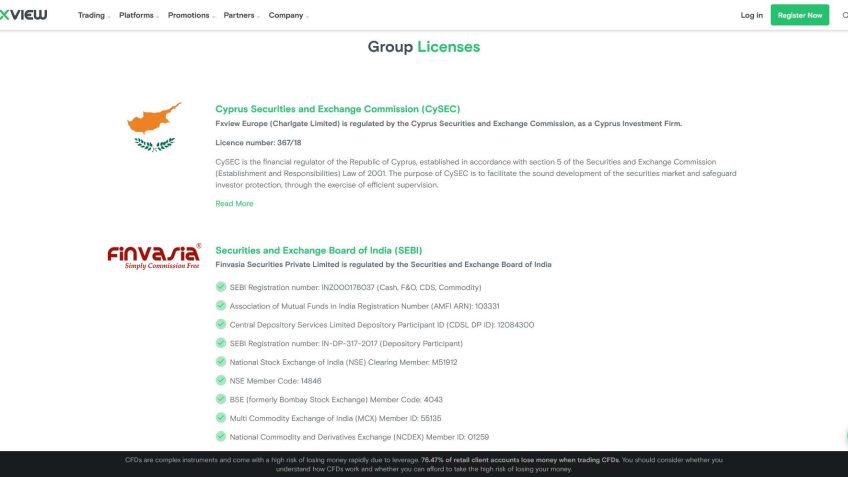
Task: Open the Company menu
Action: (288, 15)
